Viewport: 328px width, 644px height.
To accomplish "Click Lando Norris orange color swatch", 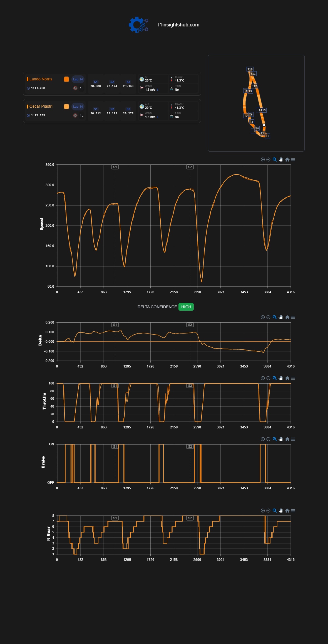I will coord(66,79).
